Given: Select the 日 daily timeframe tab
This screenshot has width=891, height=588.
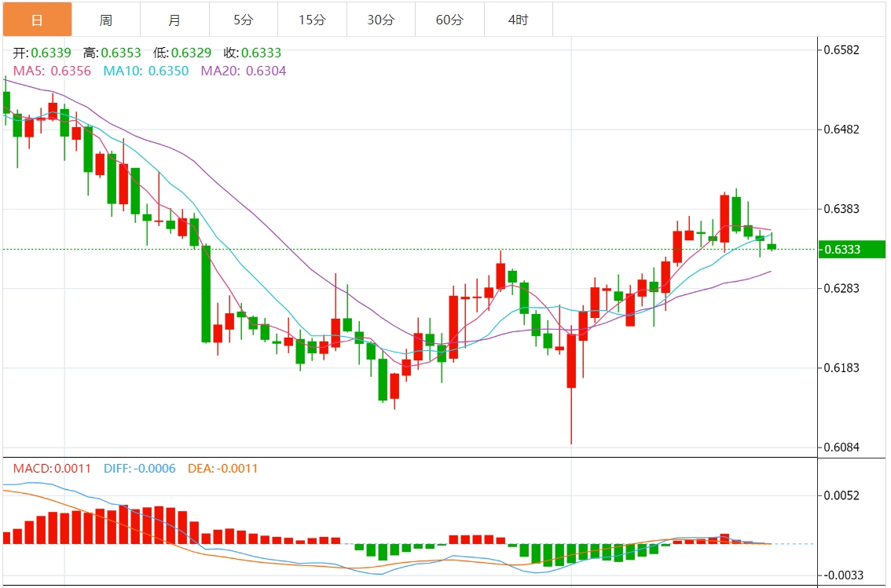Looking at the screenshot, I should click(38, 20).
